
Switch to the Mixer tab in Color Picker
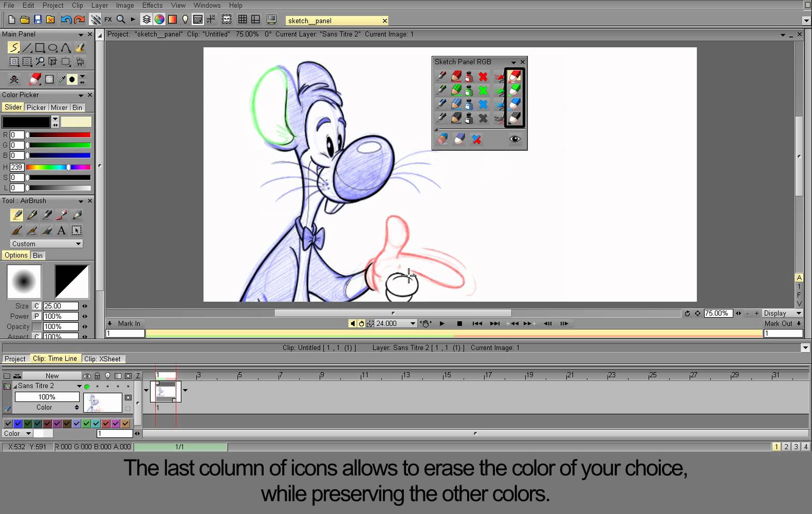point(59,107)
